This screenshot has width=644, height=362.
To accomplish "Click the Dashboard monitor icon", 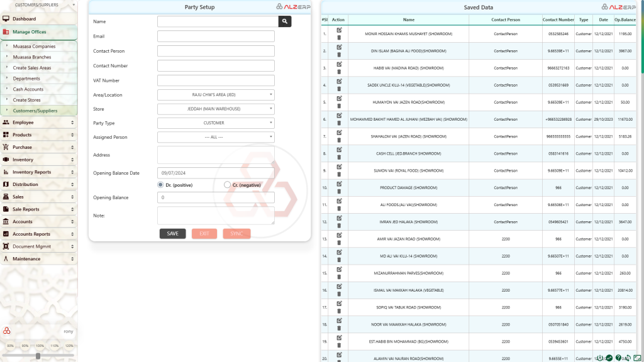I will pyautogui.click(x=6, y=19).
